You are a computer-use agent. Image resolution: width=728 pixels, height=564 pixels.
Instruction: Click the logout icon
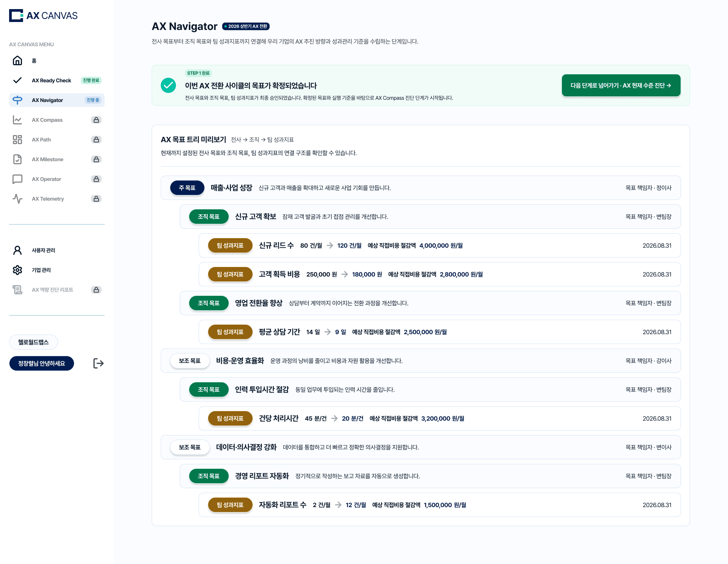point(99,363)
